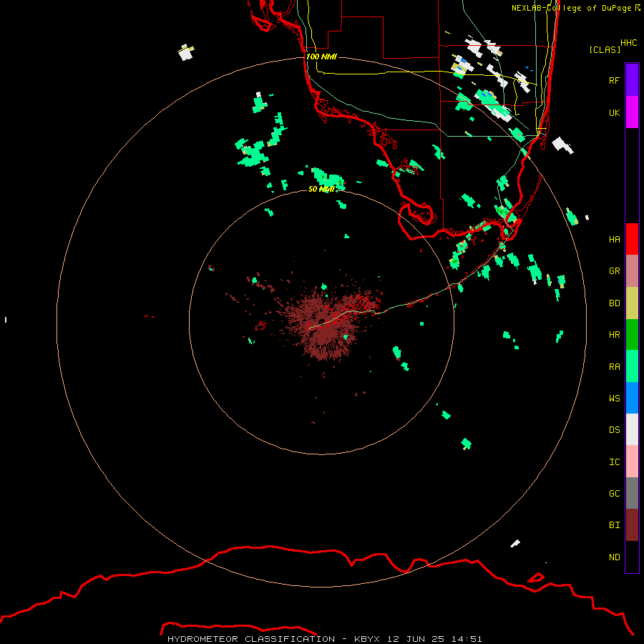644x644 pixels.
Task: Click the 'NEXLAB-College of DuPage' credit text
Action: click(x=571, y=8)
